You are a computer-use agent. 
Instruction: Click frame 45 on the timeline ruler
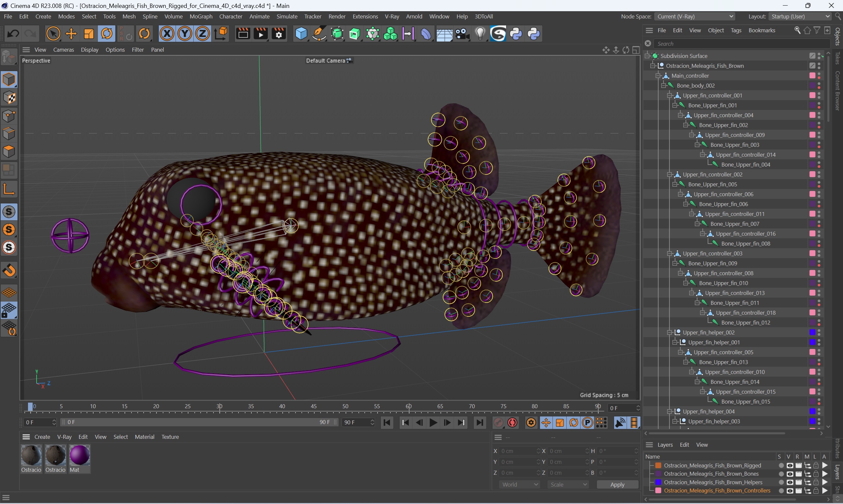pos(313,406)
